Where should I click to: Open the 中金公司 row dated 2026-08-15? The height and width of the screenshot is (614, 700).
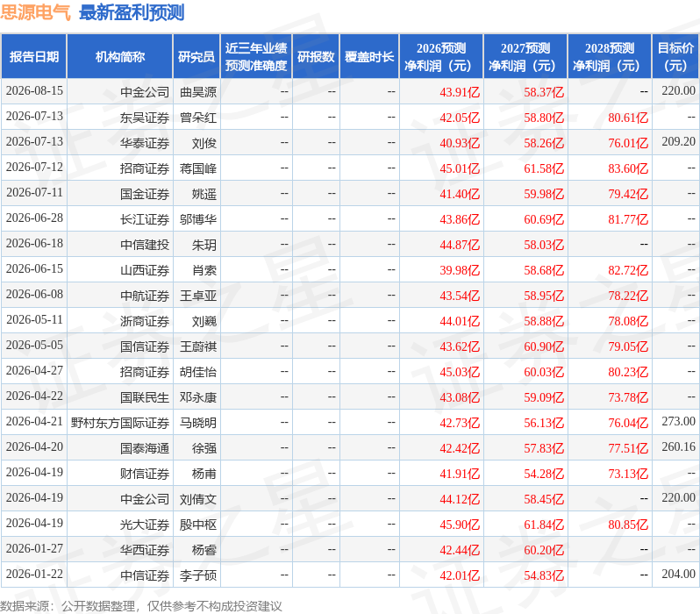pos(350,91)
